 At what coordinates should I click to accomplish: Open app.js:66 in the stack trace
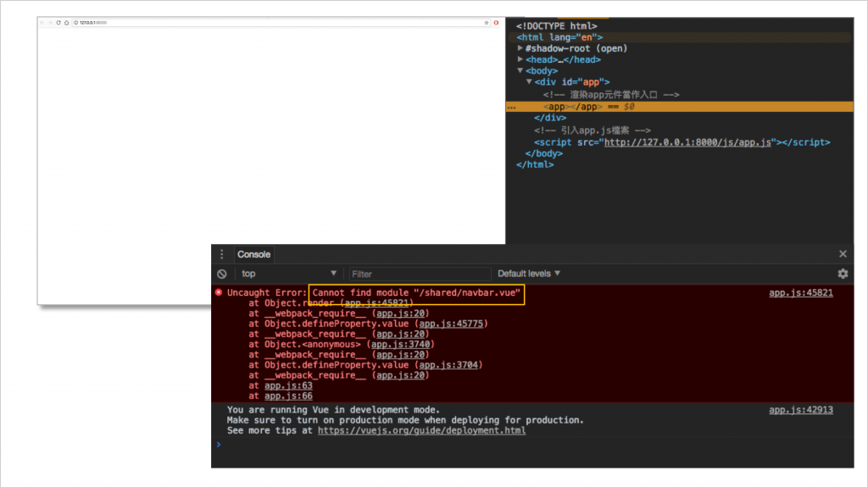point(288,396)
